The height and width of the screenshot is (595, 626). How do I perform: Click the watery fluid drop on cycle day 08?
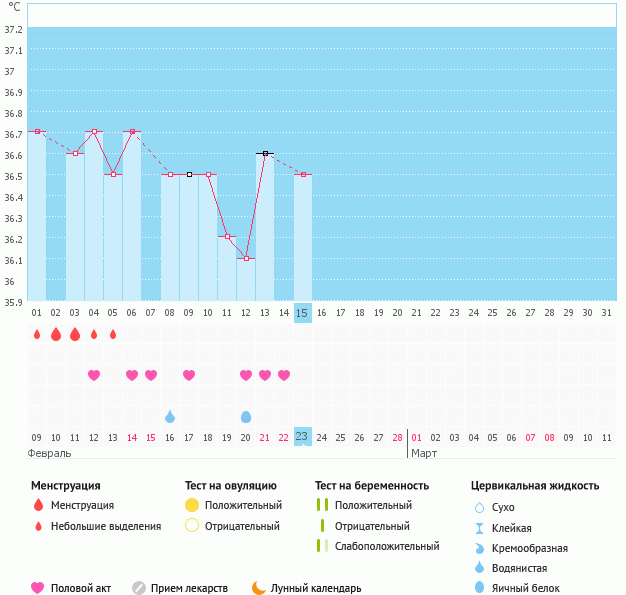click(x=170, y=416)
